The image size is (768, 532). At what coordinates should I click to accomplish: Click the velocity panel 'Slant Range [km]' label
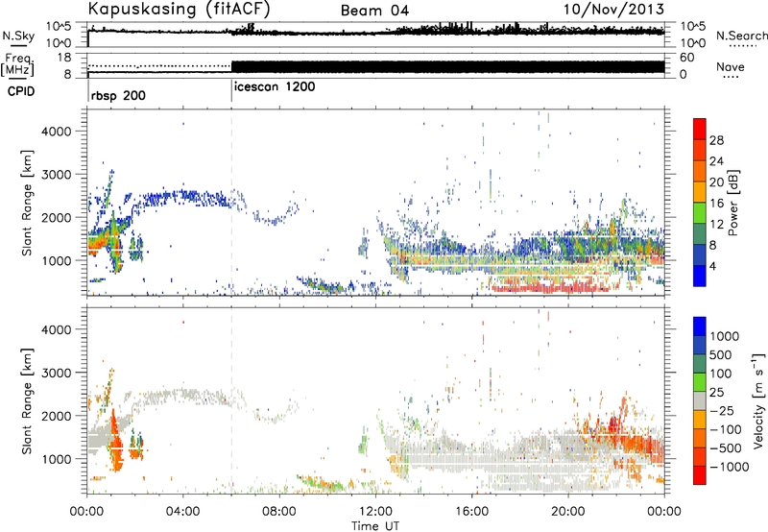coord(27,400)
